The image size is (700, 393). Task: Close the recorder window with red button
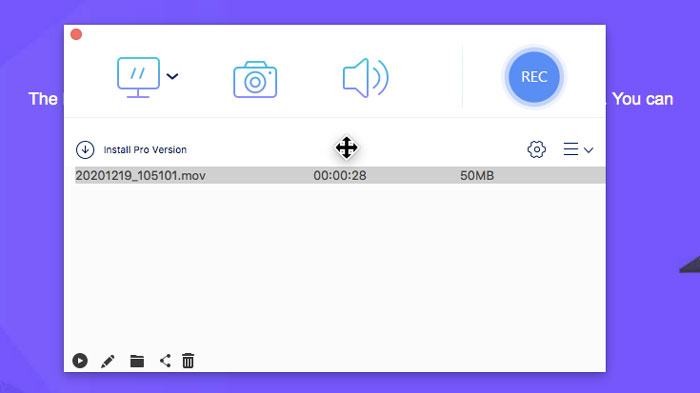76,34
